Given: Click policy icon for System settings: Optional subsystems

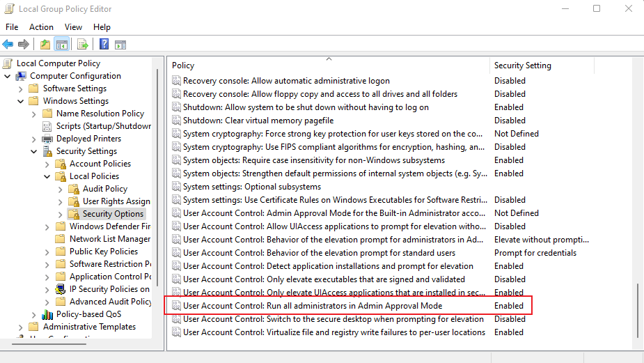Looking at the screenshot, I should click(x=177, y=187).
